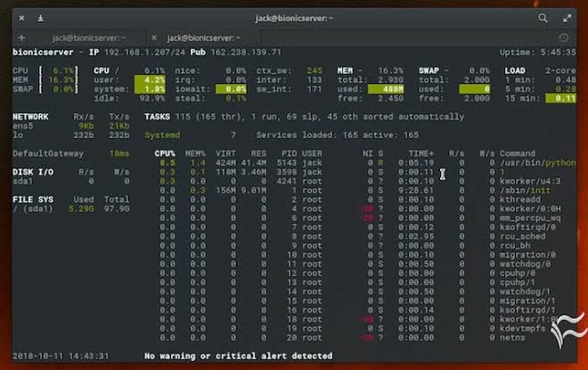This screenshot has height=370, width=588.
Task: Select the ksoftirqd/1 process command
Action: (527, 310)
